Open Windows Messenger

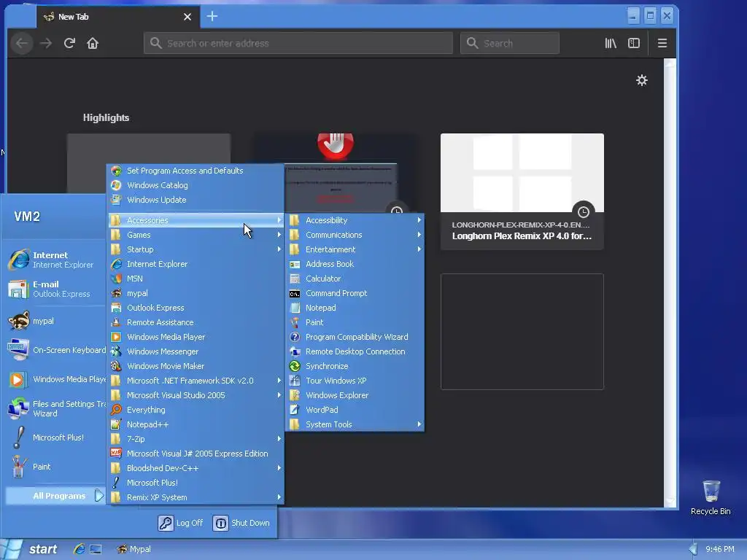tap(196, 351)
